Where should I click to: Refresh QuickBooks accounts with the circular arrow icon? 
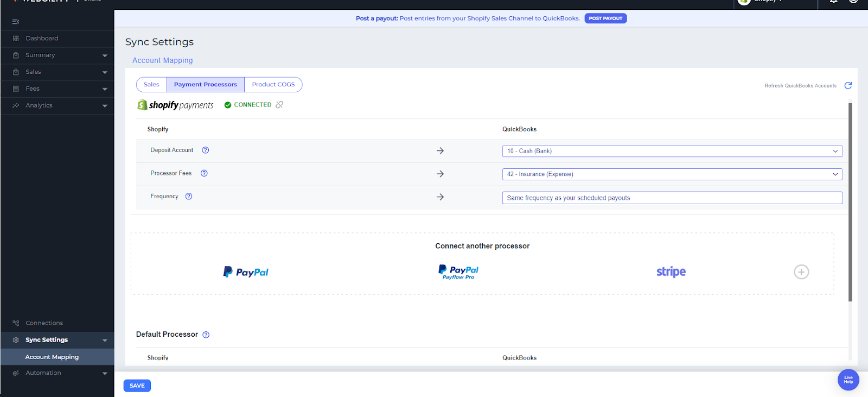[x=848, y=86]
